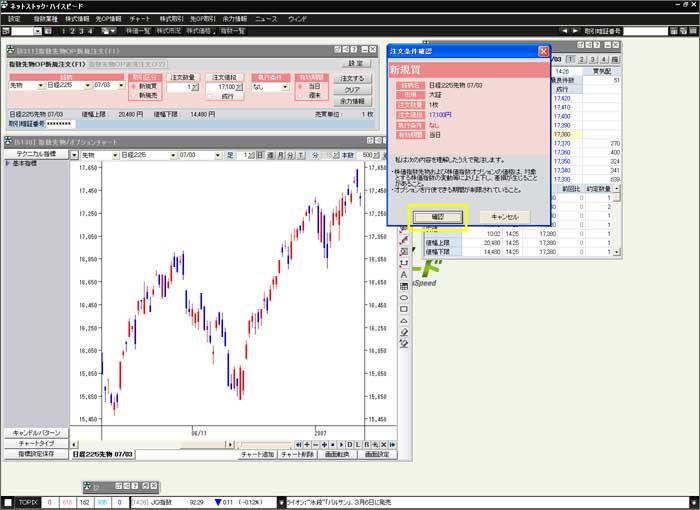The image size is (700, 510).
Task: Open the 株式情報 menu
Action: [77, 19]
